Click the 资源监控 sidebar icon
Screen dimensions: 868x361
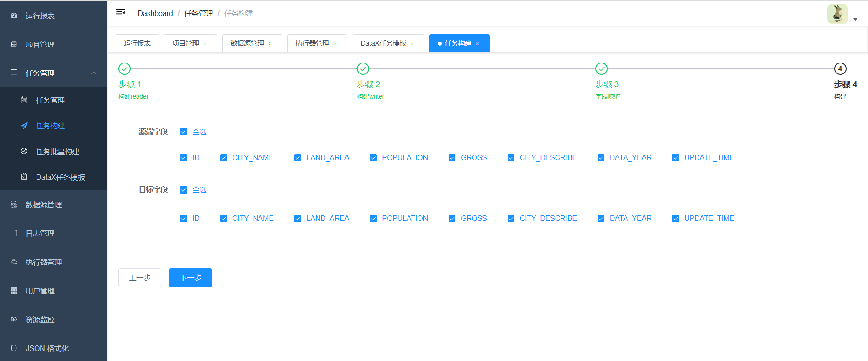coord(14,319)
